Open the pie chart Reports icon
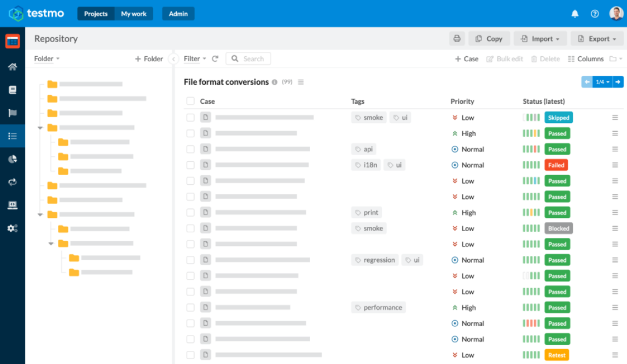This screenshot has width=627, height=364. coord(13,158)
